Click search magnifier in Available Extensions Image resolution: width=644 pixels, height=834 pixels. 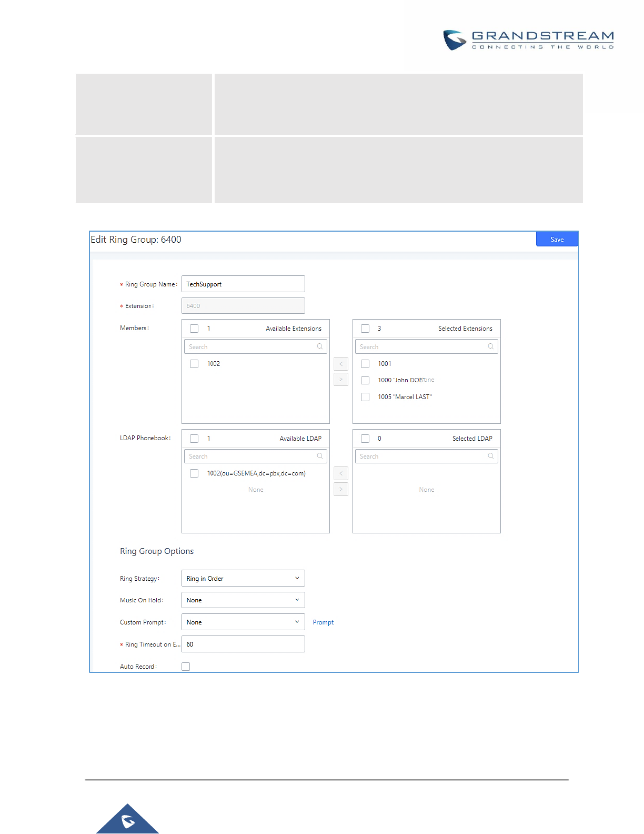pyautogui.click(x=320, y=346)
